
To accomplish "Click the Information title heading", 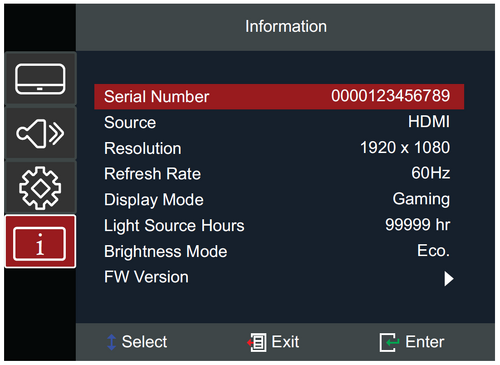I will 286,27.
